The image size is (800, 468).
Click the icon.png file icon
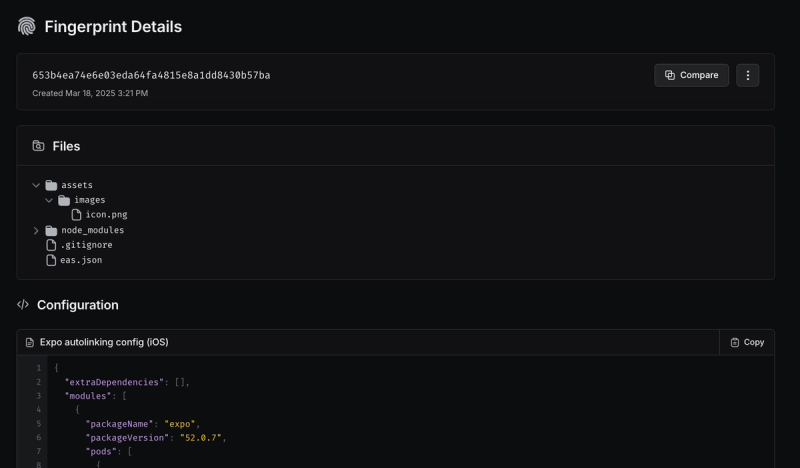[76, 214]
